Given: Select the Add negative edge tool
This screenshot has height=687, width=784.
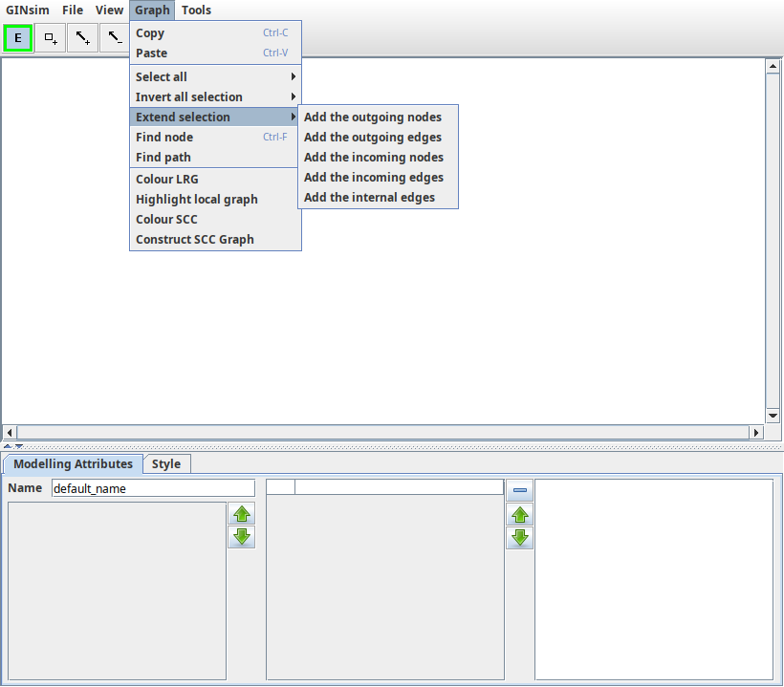Looking at the screenshot, I should click(114, 37).
